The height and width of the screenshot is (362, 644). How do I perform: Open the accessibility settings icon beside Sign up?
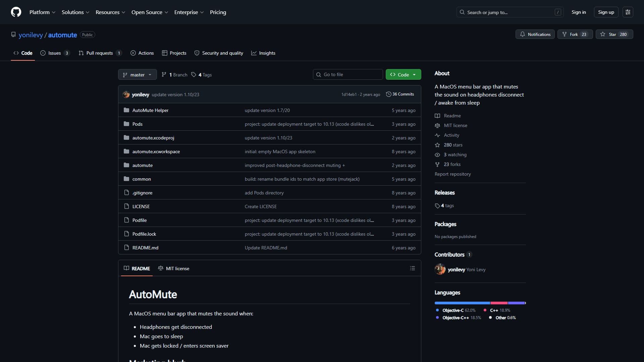pyautogui.click(x=628, y=12)
